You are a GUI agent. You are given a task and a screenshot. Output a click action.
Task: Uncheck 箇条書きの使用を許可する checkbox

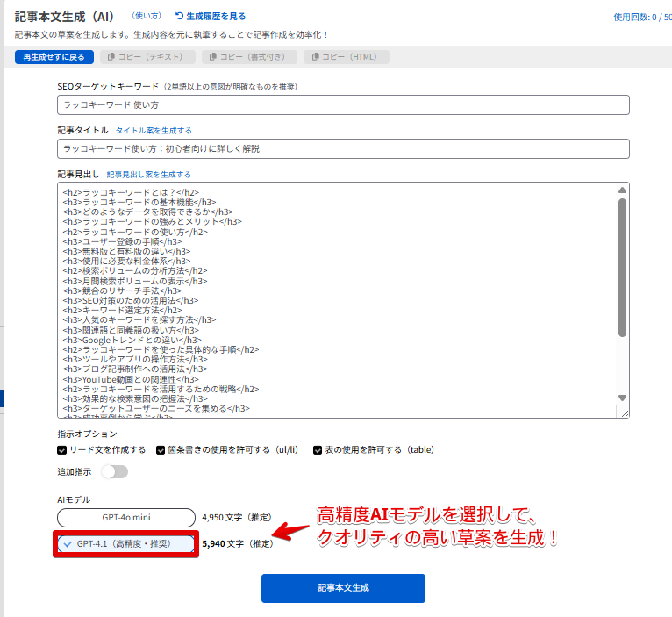[x=161, y=450]
